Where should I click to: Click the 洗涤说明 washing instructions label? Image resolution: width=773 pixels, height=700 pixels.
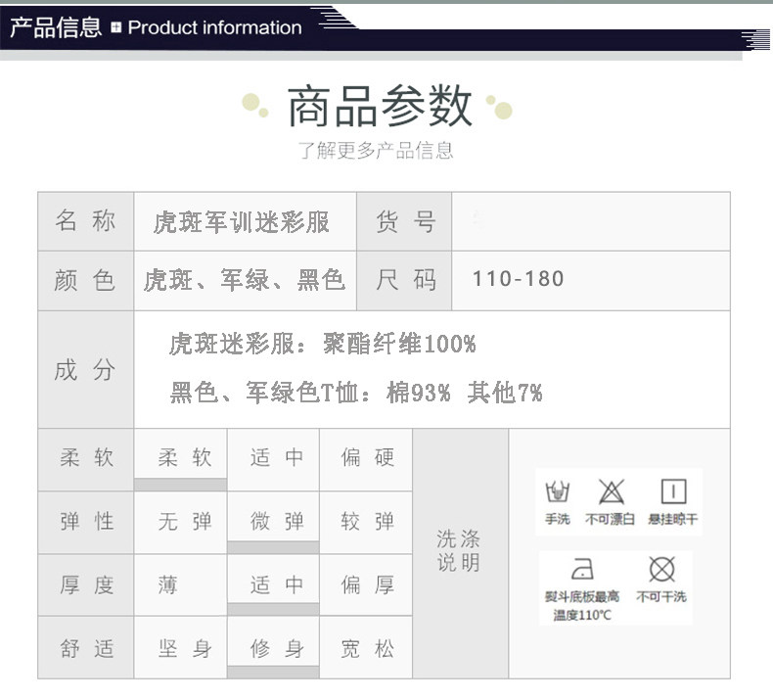coord(459,550)
